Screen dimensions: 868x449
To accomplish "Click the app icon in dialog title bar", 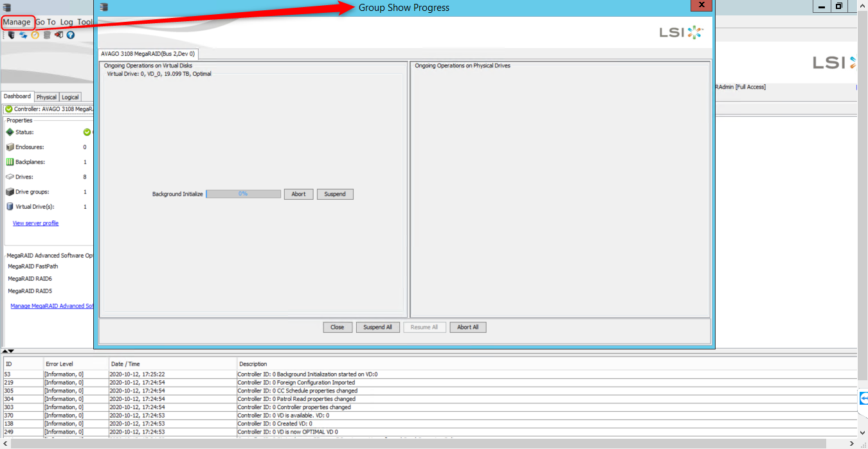I will pos(104,7).
